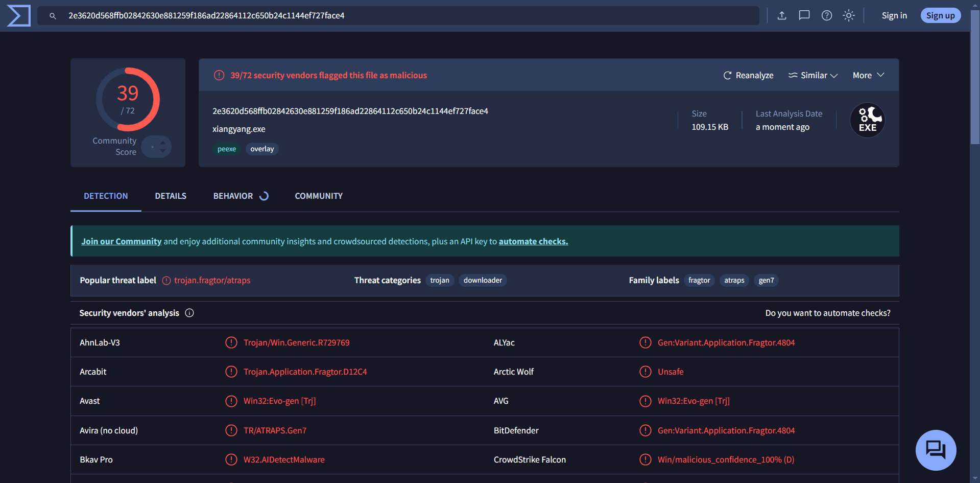Click the alert icon in the ALYac row

(x=646, y=342)
